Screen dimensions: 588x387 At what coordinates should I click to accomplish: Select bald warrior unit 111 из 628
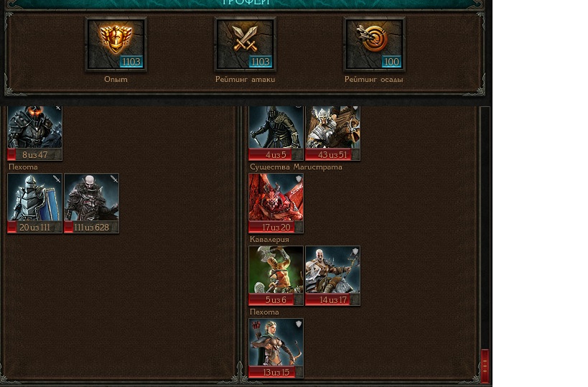coord(91,203)
